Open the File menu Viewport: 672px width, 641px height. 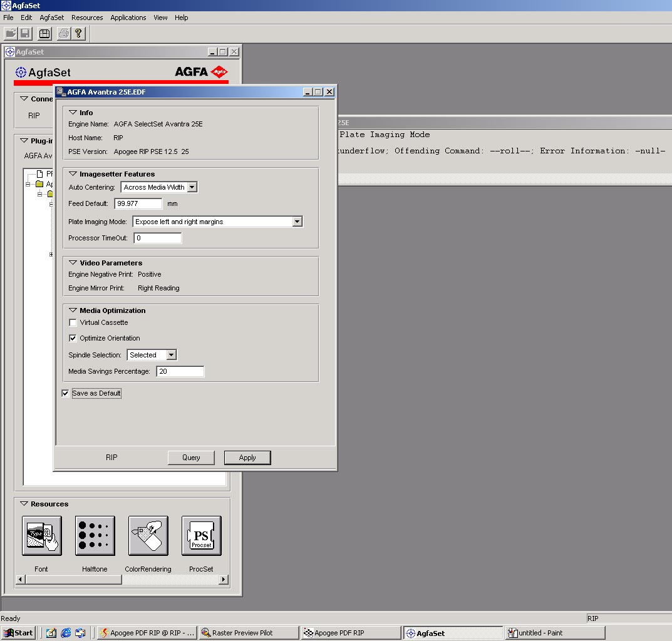coord(8,18)
